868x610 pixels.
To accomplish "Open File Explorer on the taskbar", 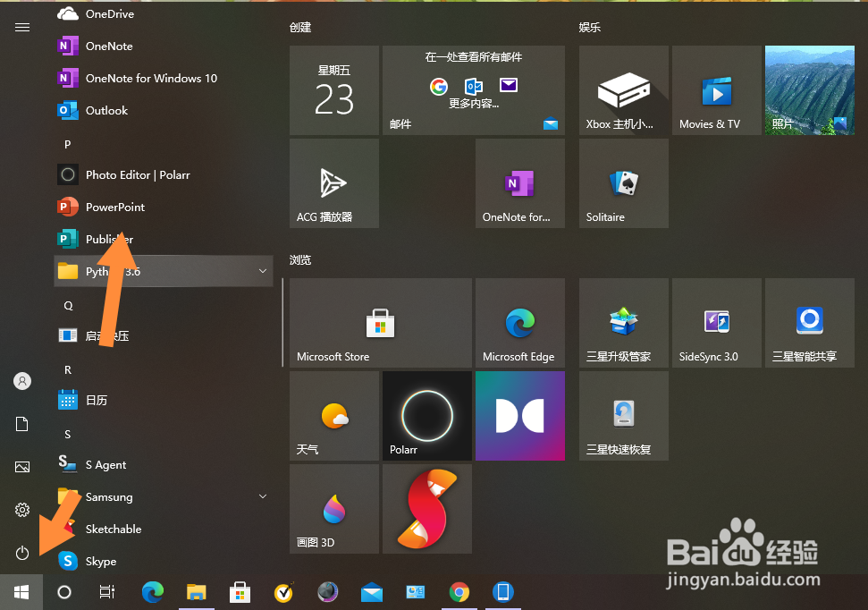I will 197,592.
